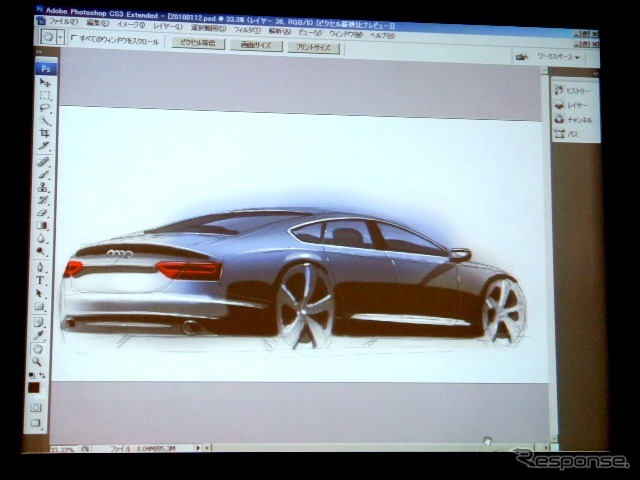The width and height of the screenshot is (640, 480).
Task: Open the ビュー(V) menu
Action: [310, 32]
